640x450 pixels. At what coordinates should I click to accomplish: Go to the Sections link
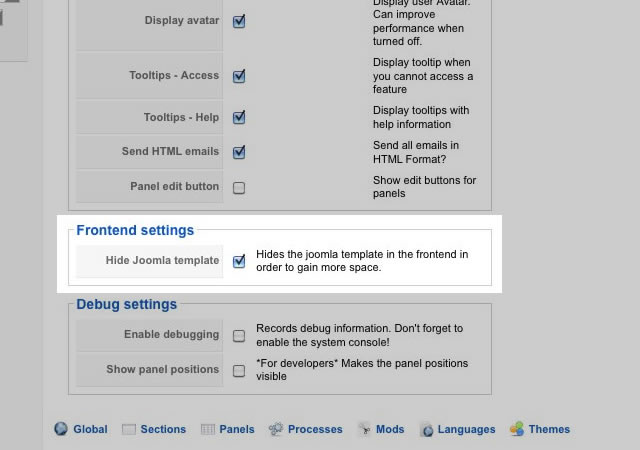pyautogui.click(x=163, y=429)
